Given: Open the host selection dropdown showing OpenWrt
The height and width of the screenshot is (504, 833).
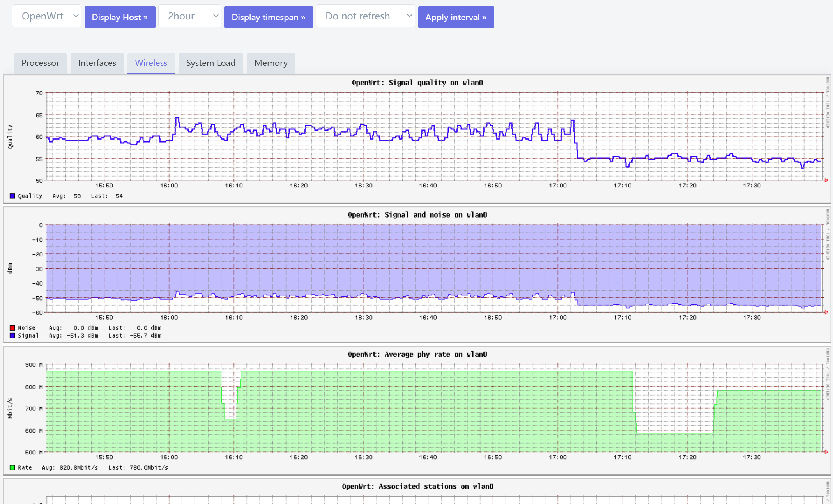Looking at the screenshot, I should tap(46, 16).
